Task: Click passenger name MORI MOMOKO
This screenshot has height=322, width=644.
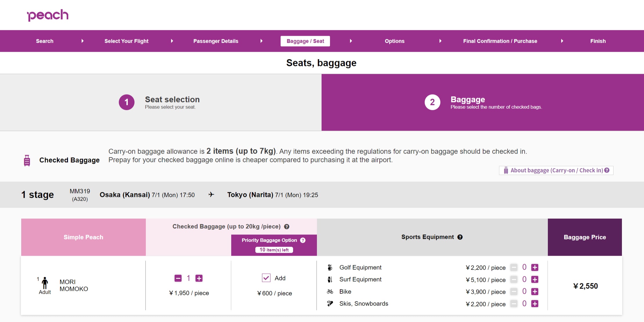Action: point(74,285)
